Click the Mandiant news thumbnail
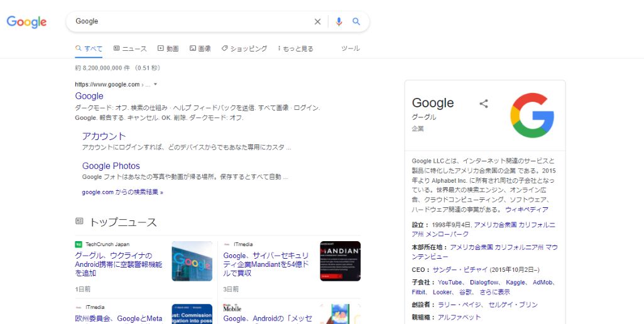The width and height of the screenshot is (644, 324). 340,261
